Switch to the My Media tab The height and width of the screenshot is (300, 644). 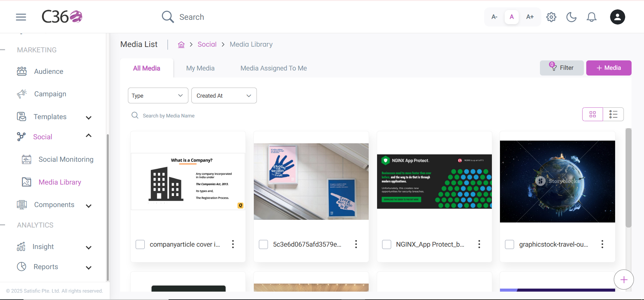(200, 68)
